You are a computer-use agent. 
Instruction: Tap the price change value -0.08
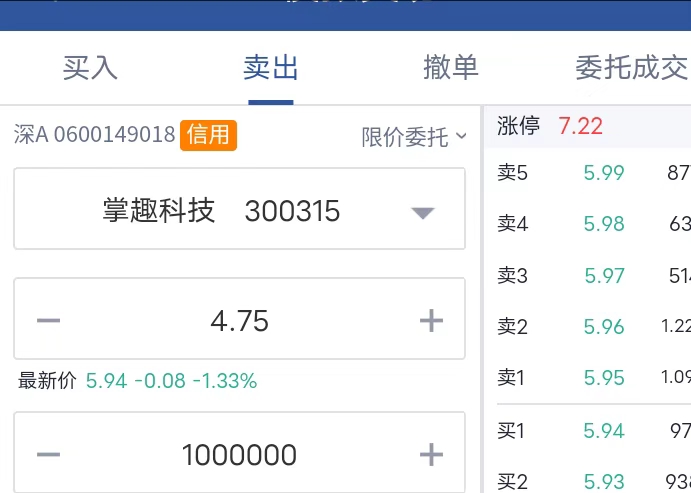pyautogui.click(x=160, y=381)
